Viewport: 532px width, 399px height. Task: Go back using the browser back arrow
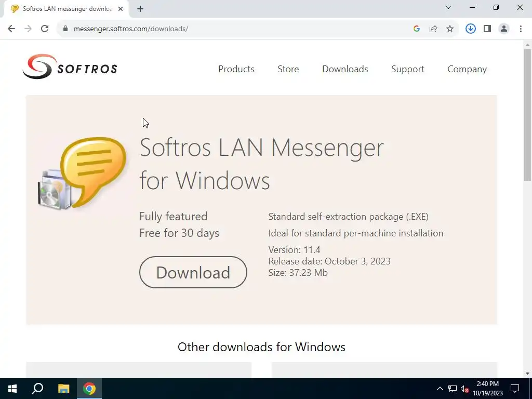coord(11,29)
